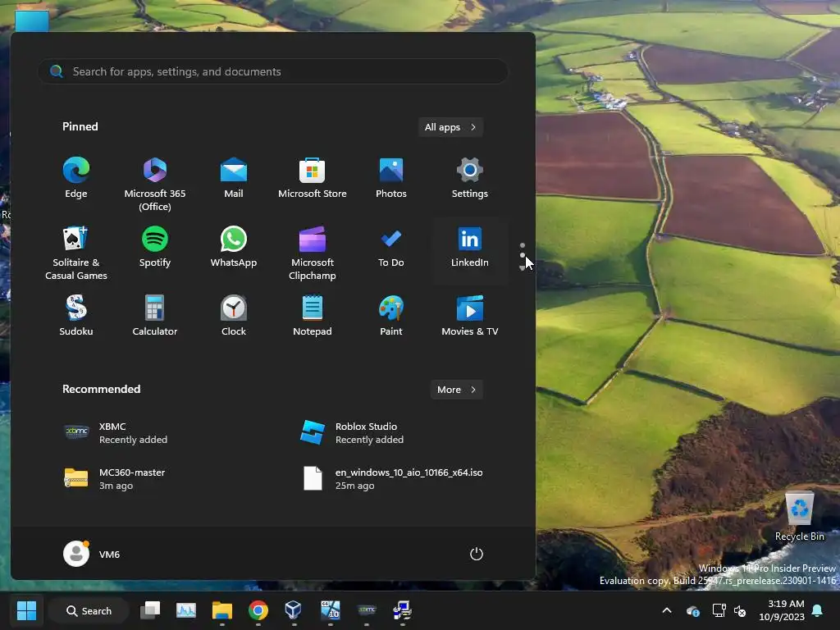Open the VM6 user account menu

[92, 554]
